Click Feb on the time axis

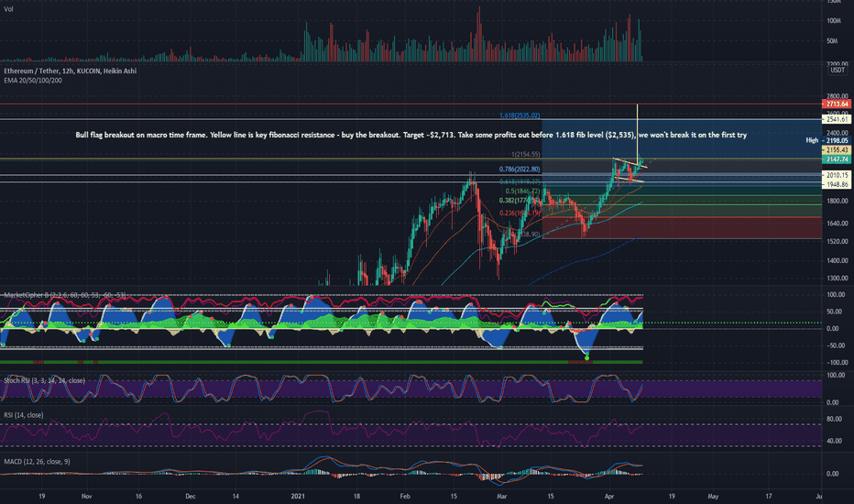(405, 497)
